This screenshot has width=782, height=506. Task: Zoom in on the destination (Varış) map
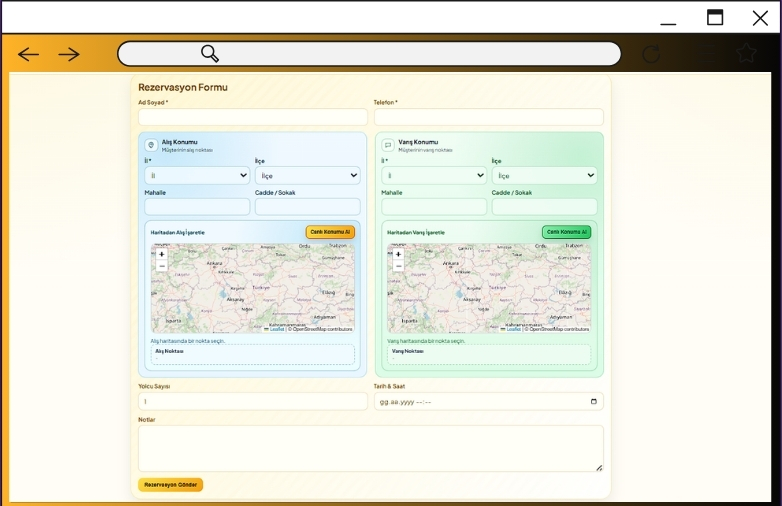pyautogui.click(x=398, y=254)
